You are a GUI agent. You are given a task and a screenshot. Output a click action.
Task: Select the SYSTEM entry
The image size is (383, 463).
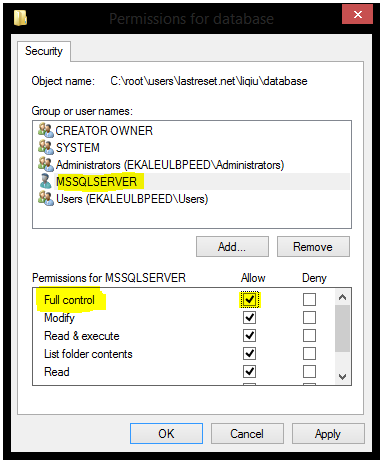[78, 148]
